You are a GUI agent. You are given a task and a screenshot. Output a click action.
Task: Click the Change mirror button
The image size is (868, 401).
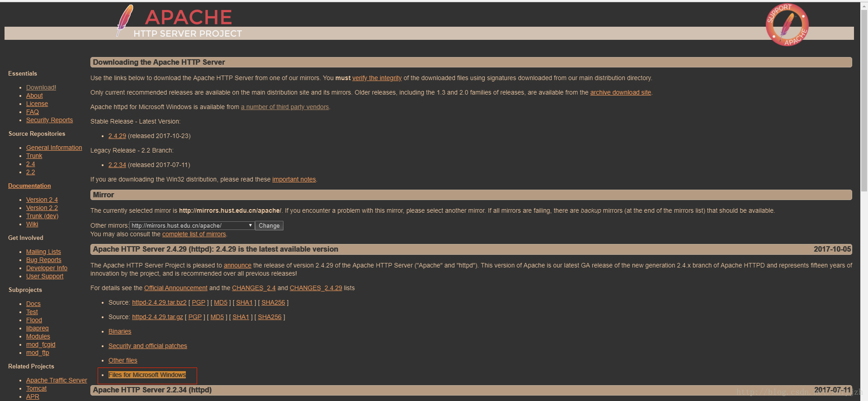coord(269,225)
